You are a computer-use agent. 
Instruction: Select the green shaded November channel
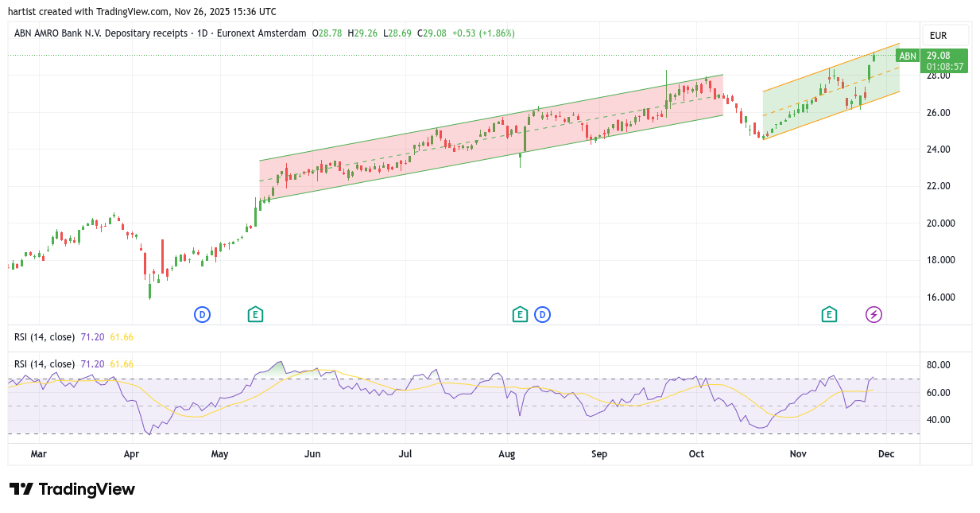(795, 91)
